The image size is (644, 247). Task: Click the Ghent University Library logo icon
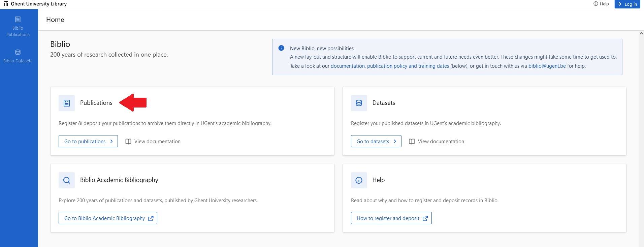[6, 4]
